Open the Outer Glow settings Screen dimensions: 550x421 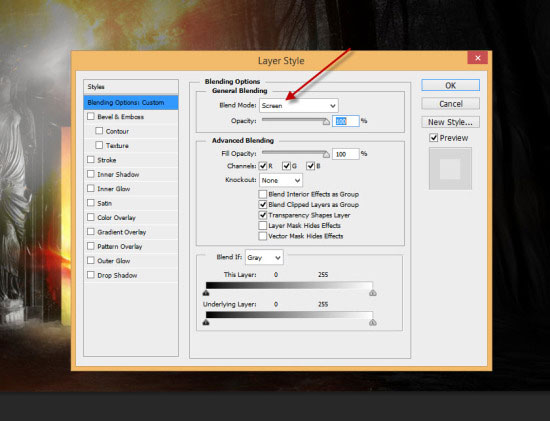[114, 261]
